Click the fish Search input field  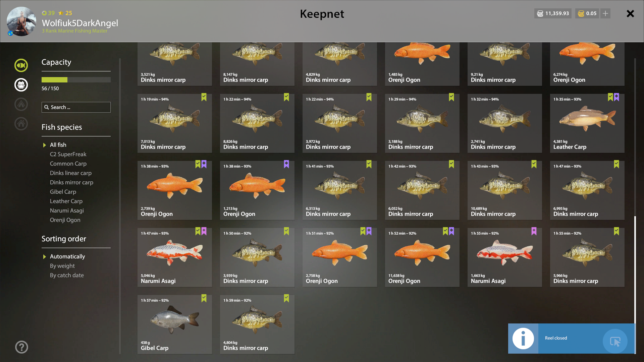pos(76,107)
